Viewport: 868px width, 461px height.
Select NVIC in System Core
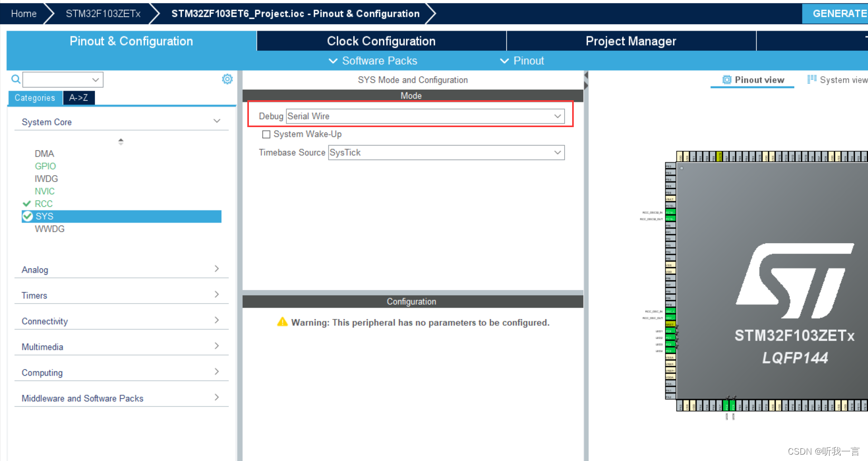click(45, 191)
